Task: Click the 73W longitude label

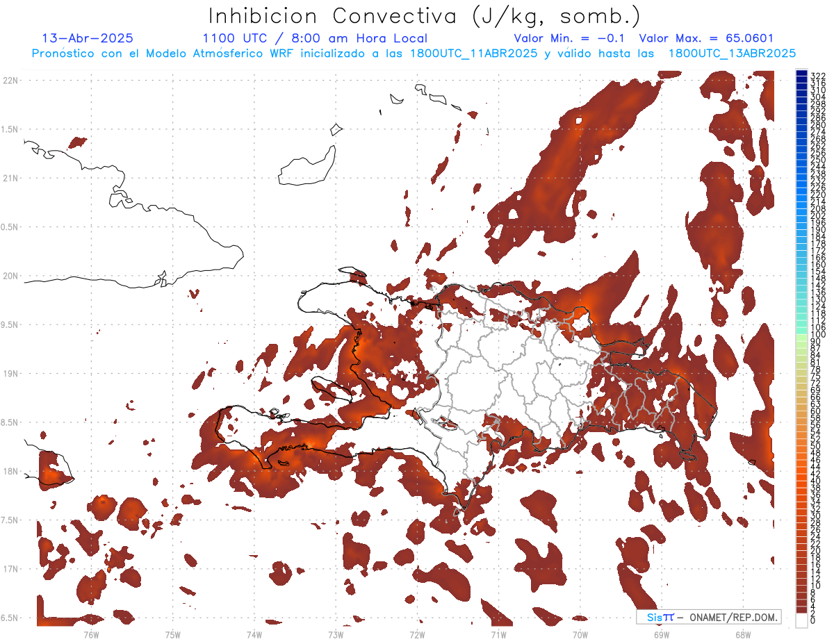Action: 336,634
